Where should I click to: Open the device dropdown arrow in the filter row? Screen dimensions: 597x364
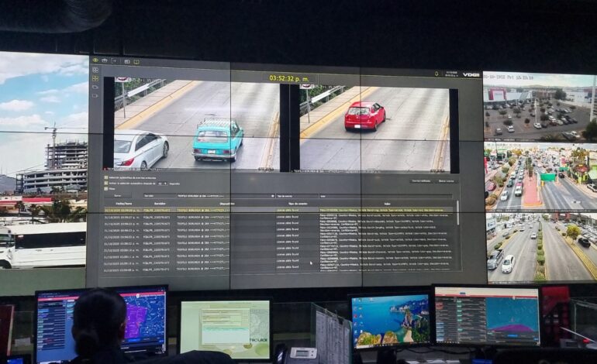click(273, 196)
